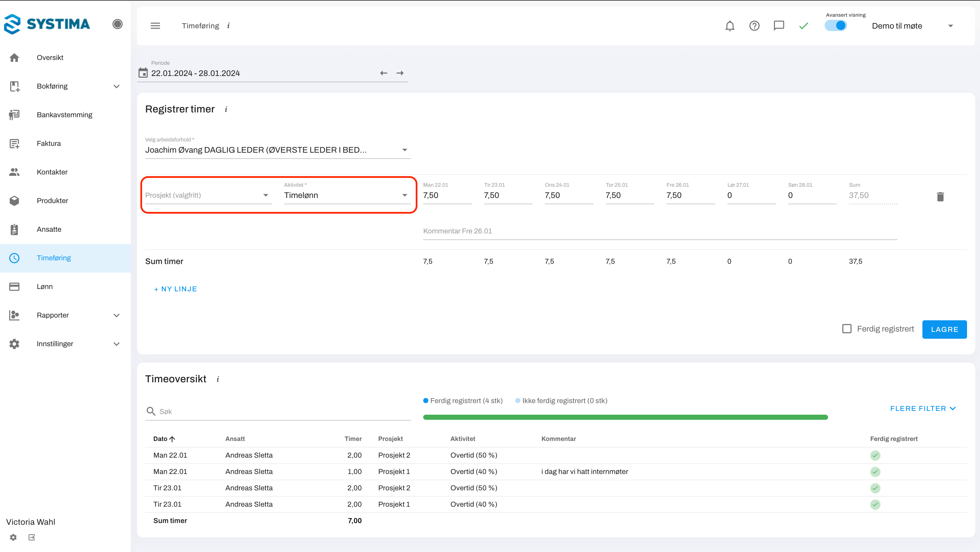980x552 pixels.
Task: Add a row with + NY LINJE
Action: pyautogui.click(x=175, y=289)
